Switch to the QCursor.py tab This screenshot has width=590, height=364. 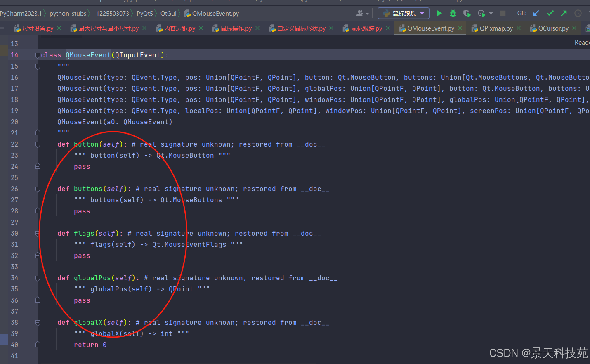coord(553,28)
